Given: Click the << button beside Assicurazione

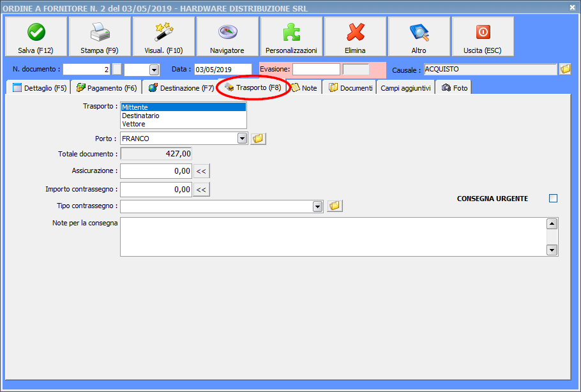Looking at the screenshot, I should (201, 171).
